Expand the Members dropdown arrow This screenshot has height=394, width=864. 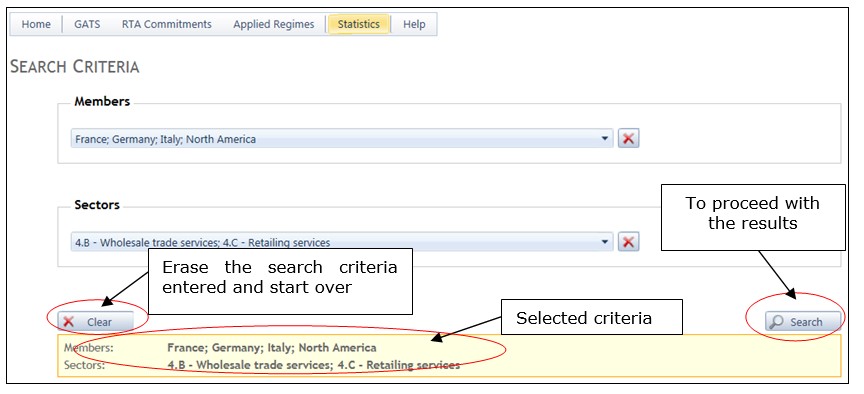pyautogui.click(x=604, y=139)
